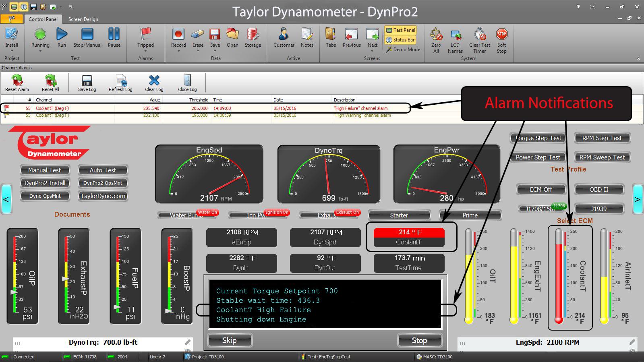The height and width of the screenshot is (362, 644).
Task: Click the Record data icon
Action: (x=178, y=34)
